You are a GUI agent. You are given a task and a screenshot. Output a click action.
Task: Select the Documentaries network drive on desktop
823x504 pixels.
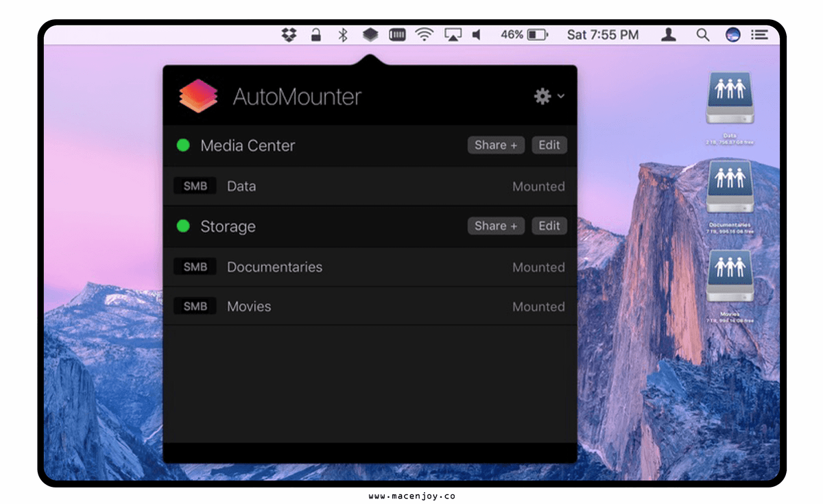[x=730, y=196]
